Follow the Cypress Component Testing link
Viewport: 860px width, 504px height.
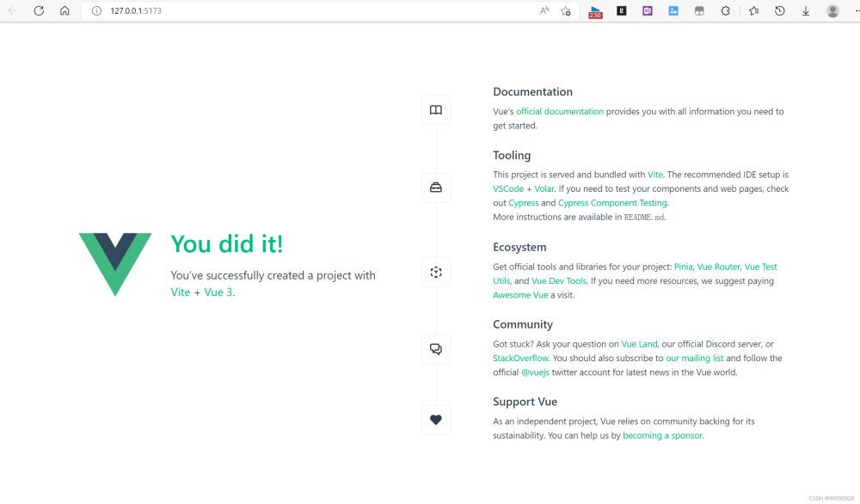click(x=612, y=203)
